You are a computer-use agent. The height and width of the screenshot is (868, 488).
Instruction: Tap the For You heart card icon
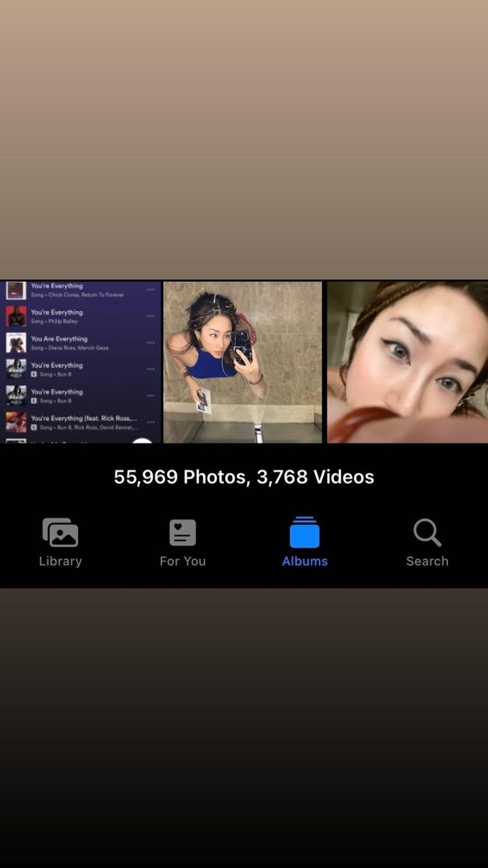tap(183, 533)
